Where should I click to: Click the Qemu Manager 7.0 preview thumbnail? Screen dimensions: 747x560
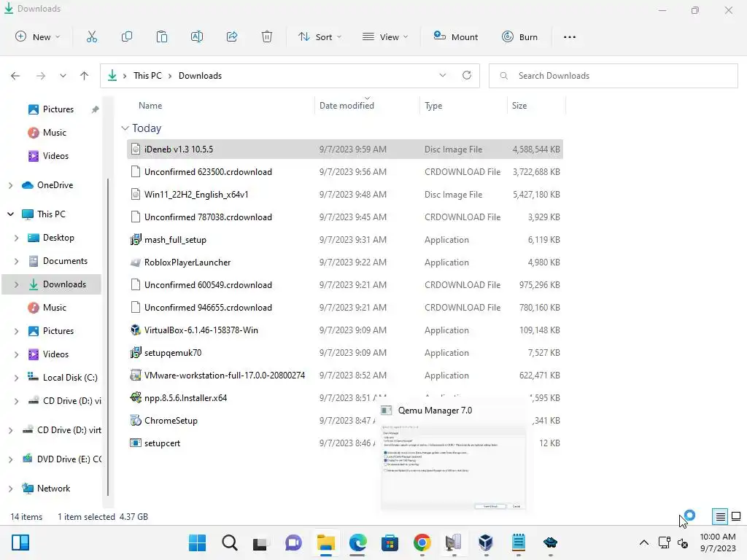454,467
